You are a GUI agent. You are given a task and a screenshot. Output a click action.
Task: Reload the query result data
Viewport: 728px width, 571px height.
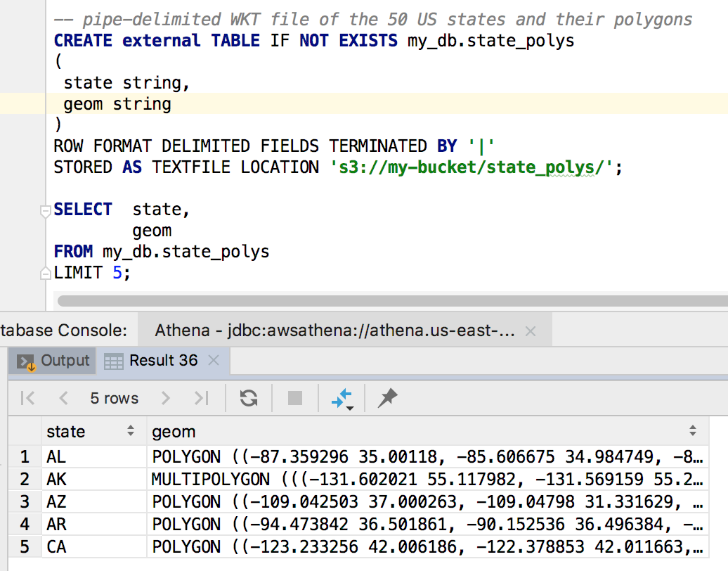coord(249,398)
